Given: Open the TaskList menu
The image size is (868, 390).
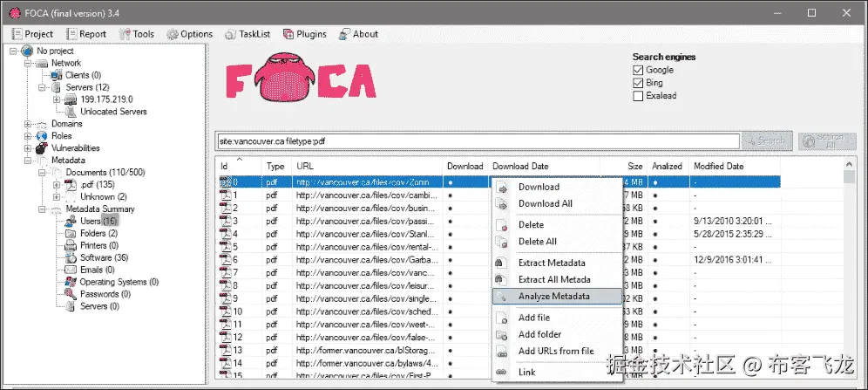Looking at the screenshot, I should click(x=248, y=34).
